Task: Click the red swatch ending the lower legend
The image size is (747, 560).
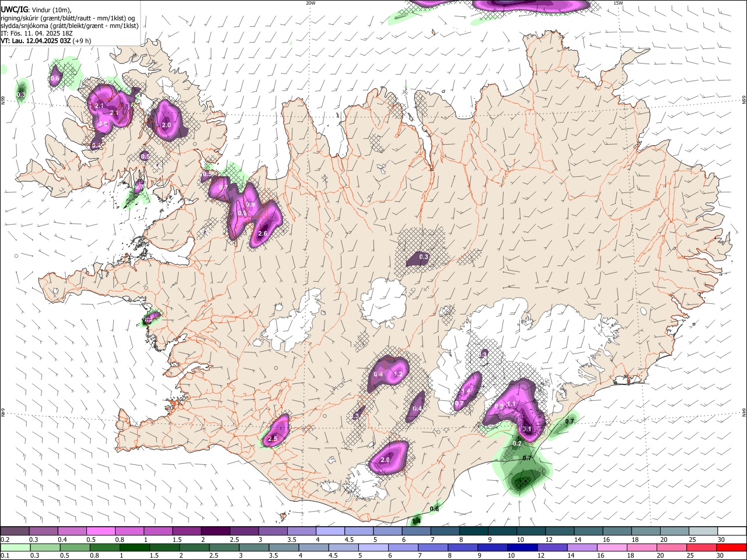Action: point(731,548)
